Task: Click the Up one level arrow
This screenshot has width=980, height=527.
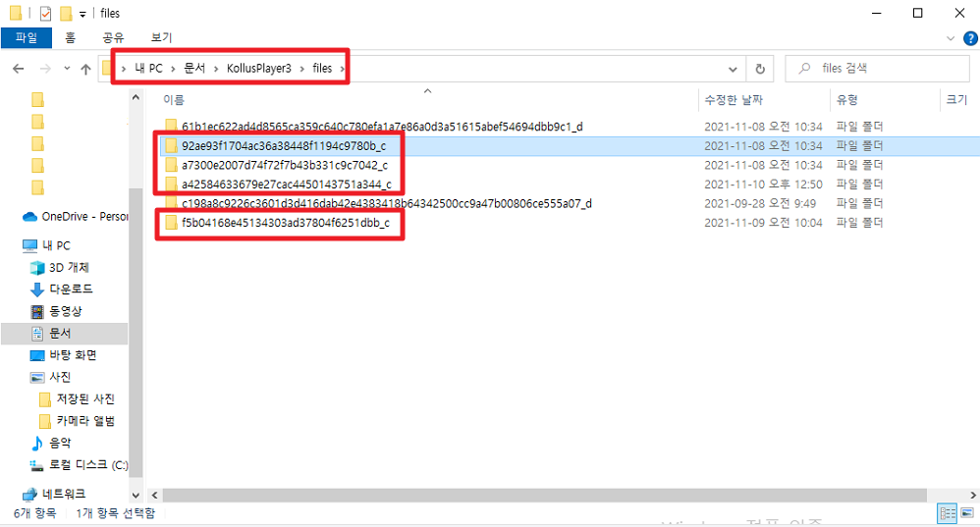Action: [85, 70]
